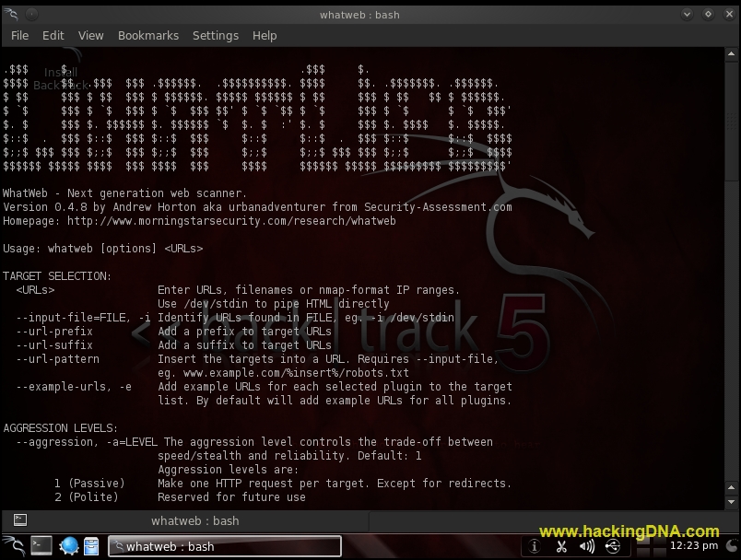Launch a terminal from the taskbar icon
Image resolution: width=741 pixels, height=560 pixels.
tap(41, 545)
